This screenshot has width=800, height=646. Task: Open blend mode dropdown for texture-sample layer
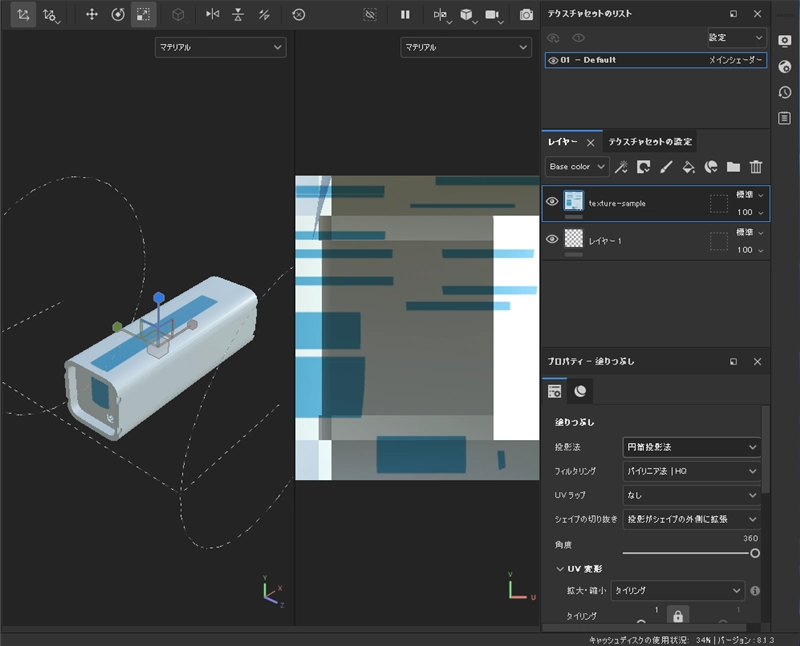coord(749,195)
